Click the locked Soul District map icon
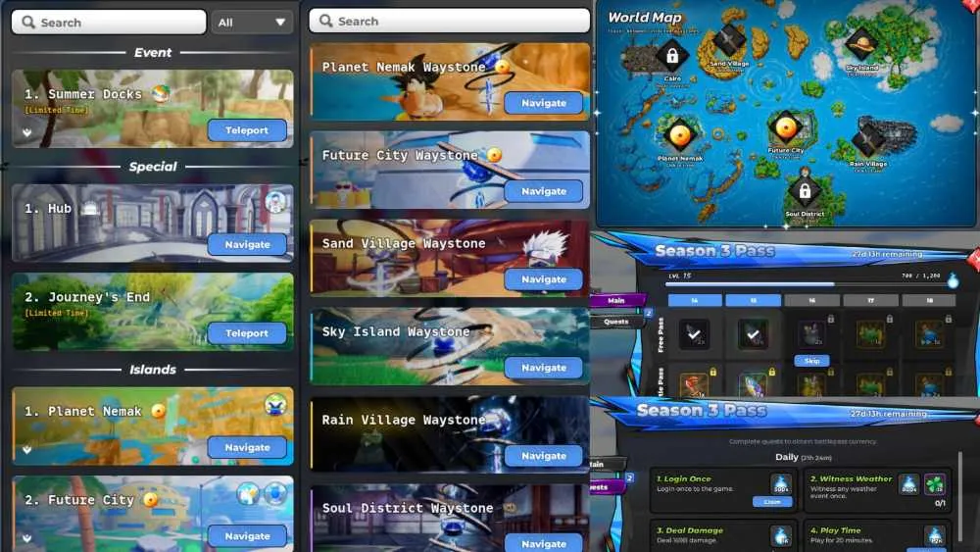The image size is (980, 552). [x=805, y=190]
